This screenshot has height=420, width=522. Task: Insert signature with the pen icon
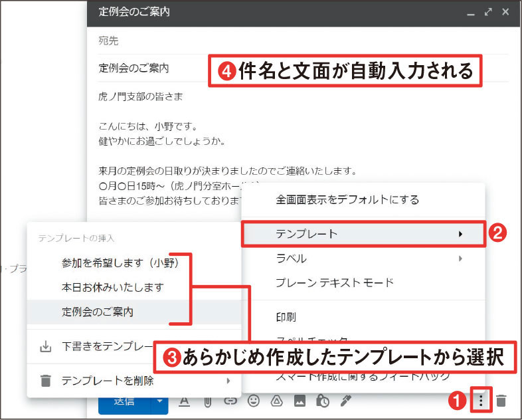(346, 401)
